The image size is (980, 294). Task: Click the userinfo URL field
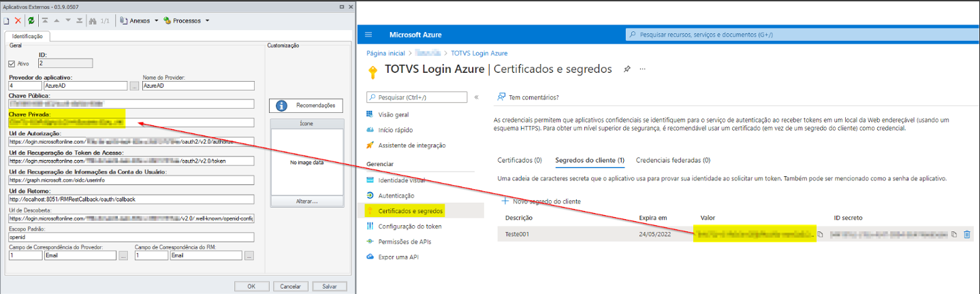[x=131, y=181]
